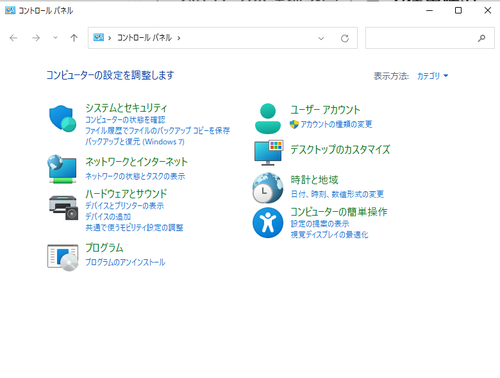Open デスクトップのカスタマイズ category link
The image size is (500, 378).
pos(340,150)
